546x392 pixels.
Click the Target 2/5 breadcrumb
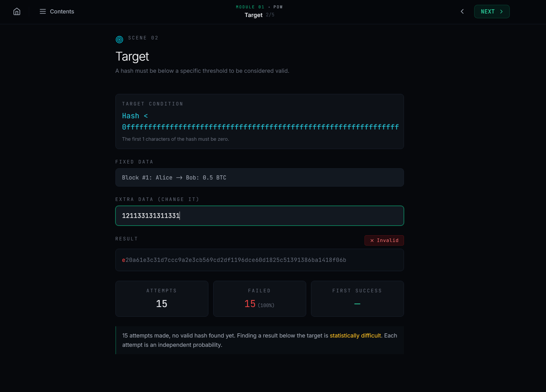point(260,15)
